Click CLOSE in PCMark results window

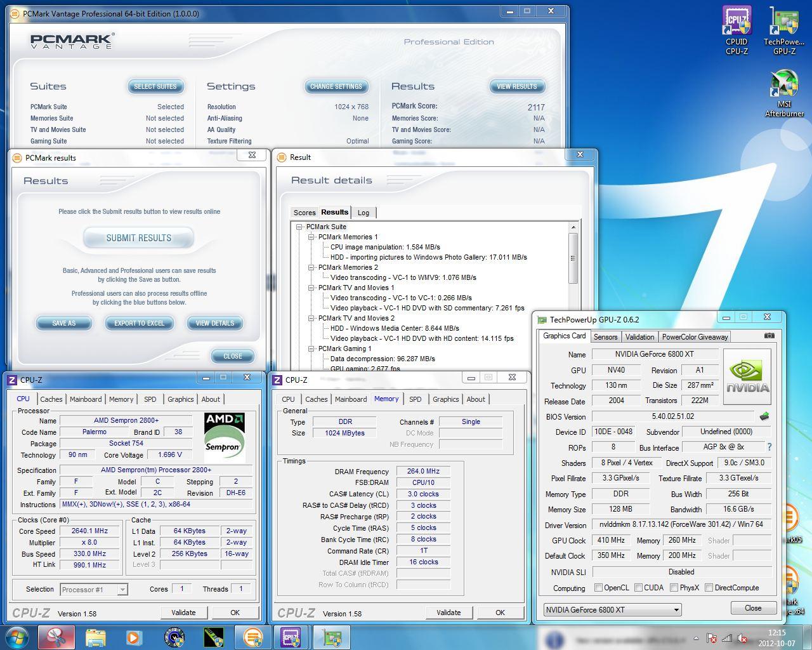click(x=232, y=356)
